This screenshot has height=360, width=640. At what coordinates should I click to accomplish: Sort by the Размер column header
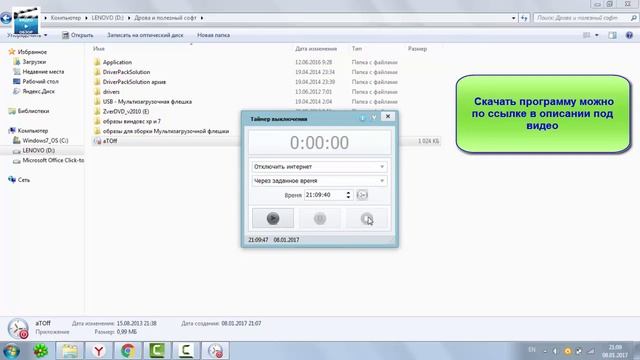click(x=417, y=49)
